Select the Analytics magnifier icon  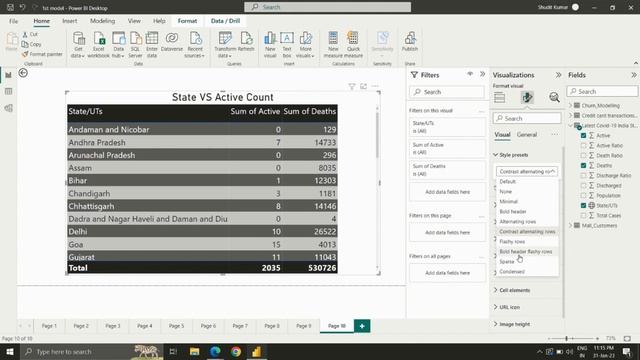click(554, 98)
